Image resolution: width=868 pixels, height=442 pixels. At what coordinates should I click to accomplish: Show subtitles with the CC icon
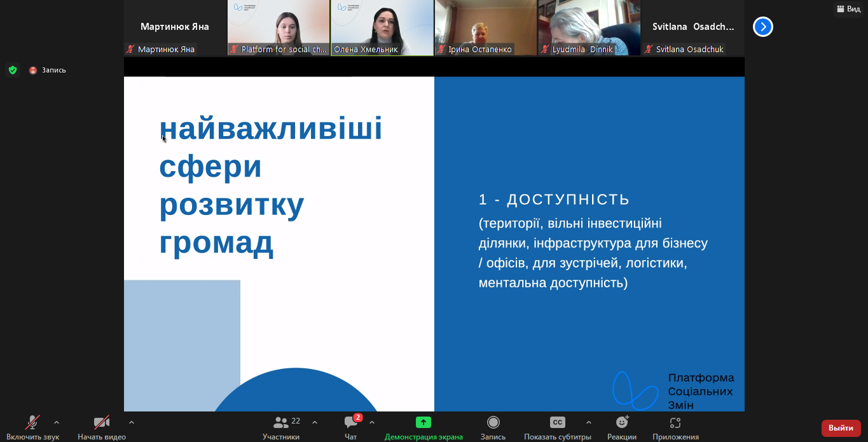(x=557, y=423)
